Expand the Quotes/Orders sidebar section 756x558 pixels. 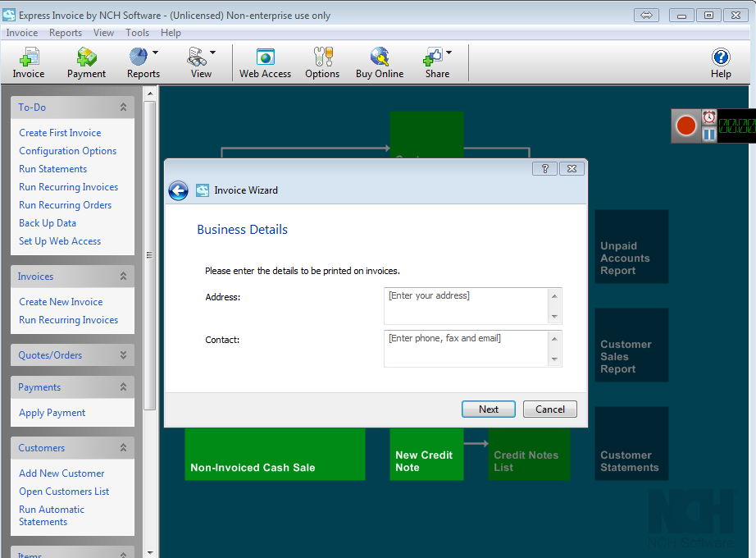point(124,355)
